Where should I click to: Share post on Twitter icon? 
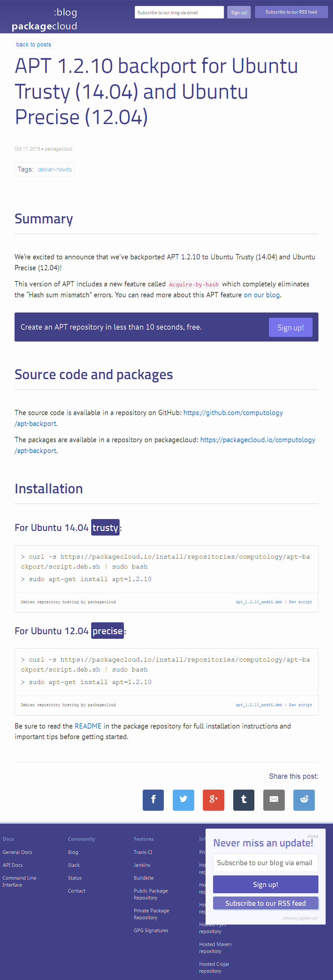[183, 800]
